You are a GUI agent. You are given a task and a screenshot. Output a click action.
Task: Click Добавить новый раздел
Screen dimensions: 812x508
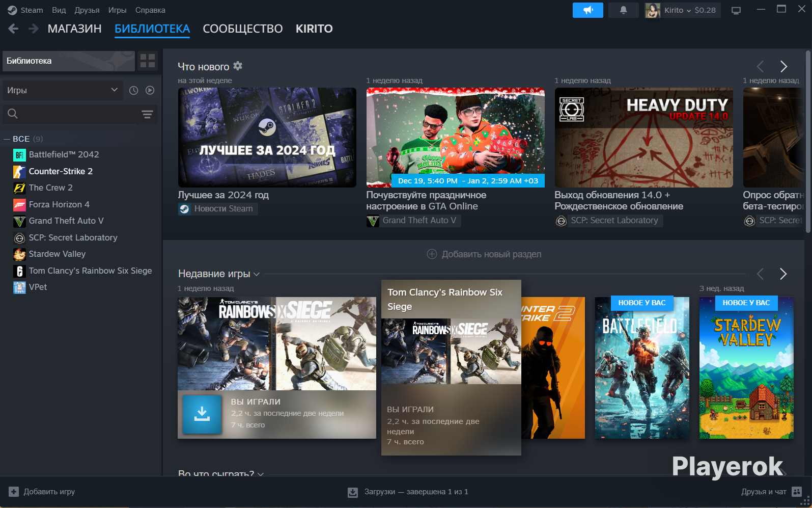(484, 254)
